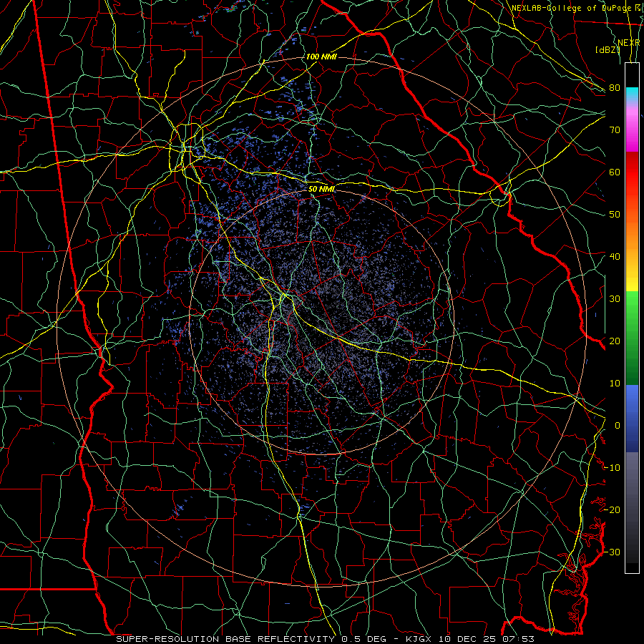This screenshot has width=644, height=644.
Task: Click the yellow NEXR label above the scale
Action: [629, 43]
